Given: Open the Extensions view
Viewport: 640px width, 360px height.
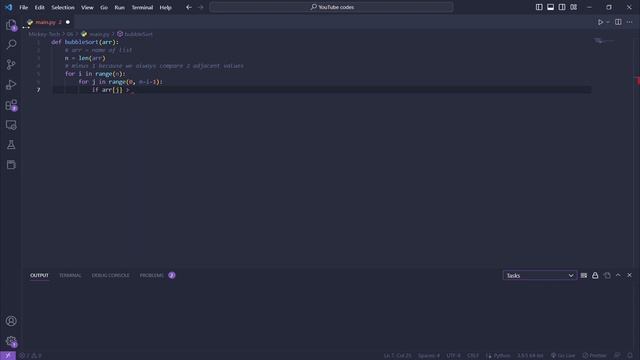Looking at the screenshot, I should pos(11,105).
